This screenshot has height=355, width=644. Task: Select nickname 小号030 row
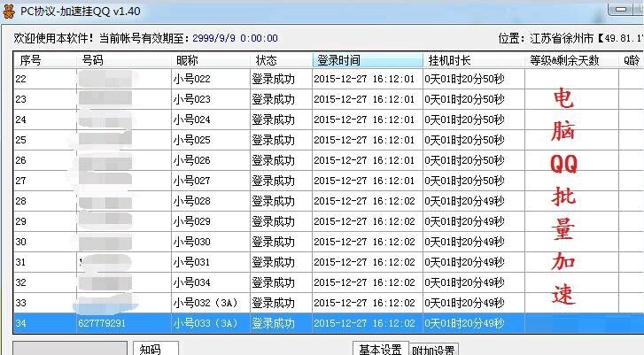coord(192,242)
